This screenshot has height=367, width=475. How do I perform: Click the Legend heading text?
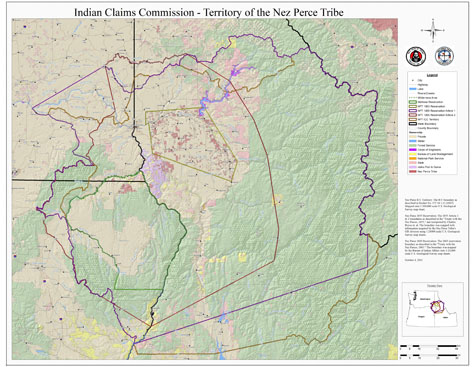pyautogui.click(x=432, y=75)
